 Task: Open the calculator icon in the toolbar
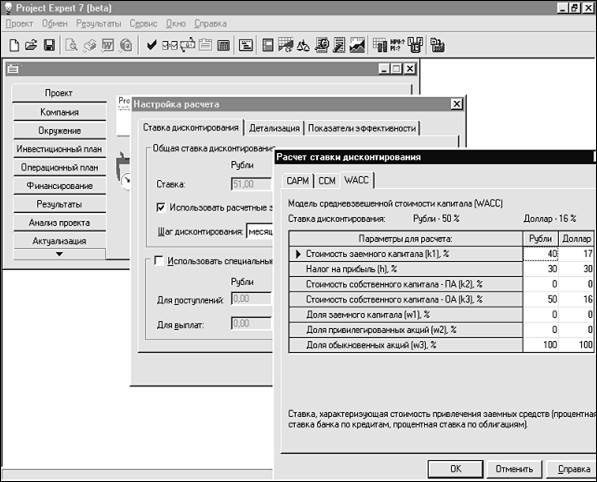pyautogui.click(x=223, y=45)
